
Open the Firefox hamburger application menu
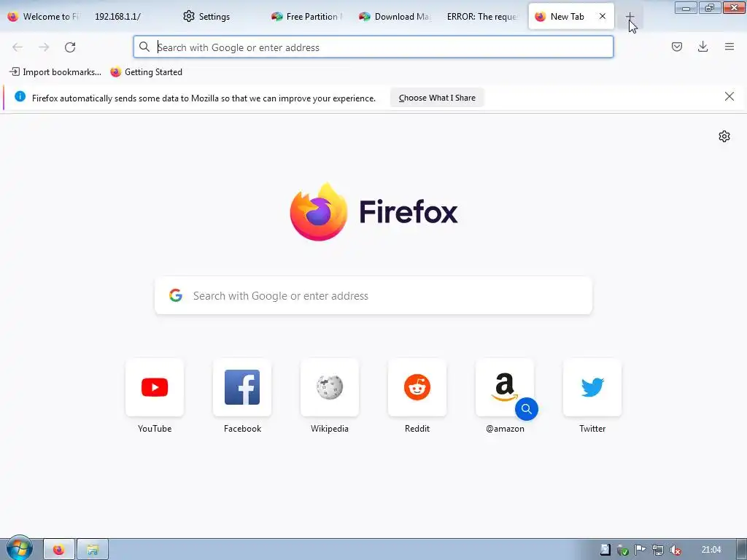pyautogui.click(x=729, y=47)
